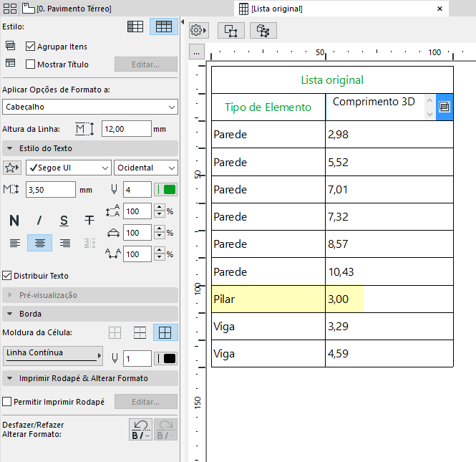The height and width of the screenshot is (462, 476).
Task: Click the title row icon beside Mostrar Título
Action: coord(10,63)
